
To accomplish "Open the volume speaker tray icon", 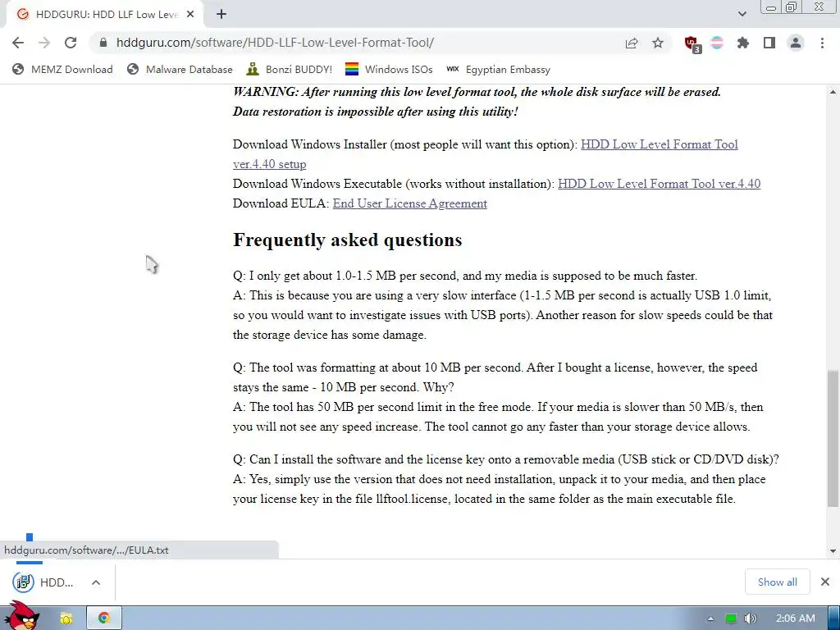I will coord(750,619).
